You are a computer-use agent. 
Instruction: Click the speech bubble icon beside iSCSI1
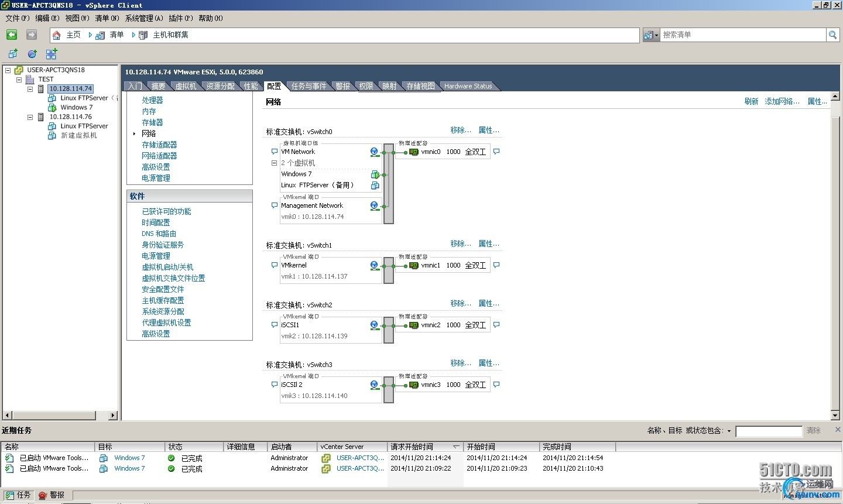(275, 325)
